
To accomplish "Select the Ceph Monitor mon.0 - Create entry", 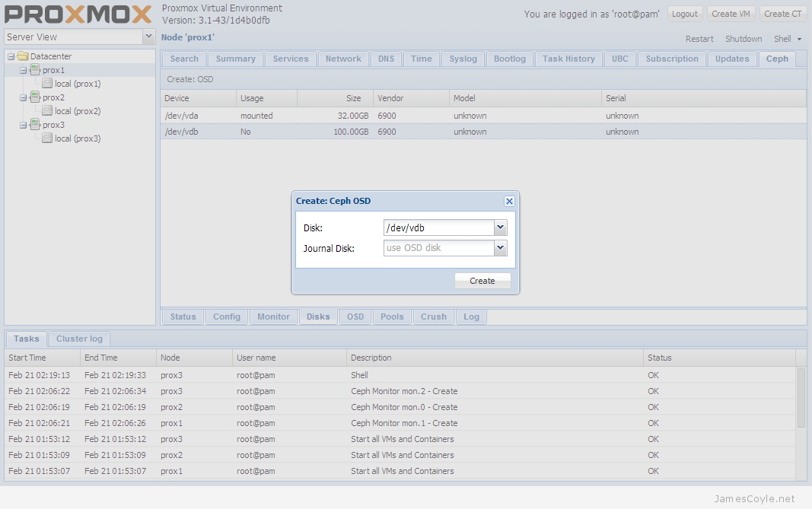I will pos(400,407).
